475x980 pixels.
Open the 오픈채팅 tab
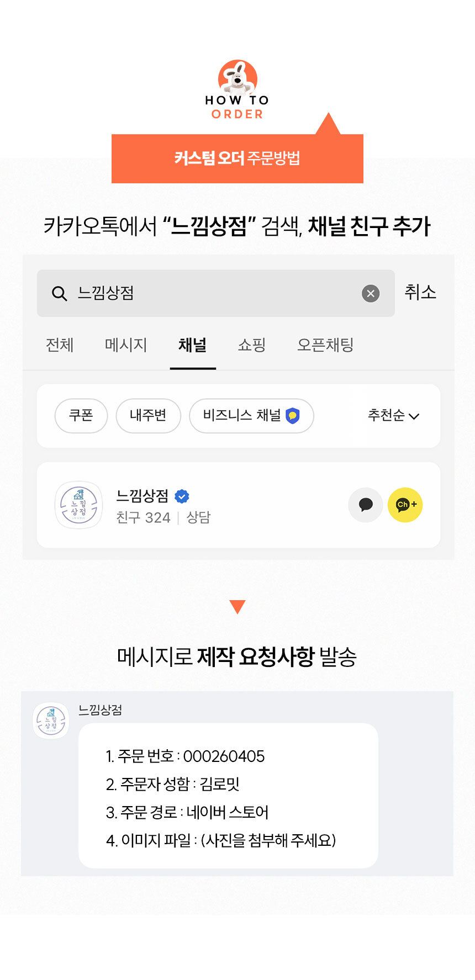pyautogui.click(x=325, y=345)
